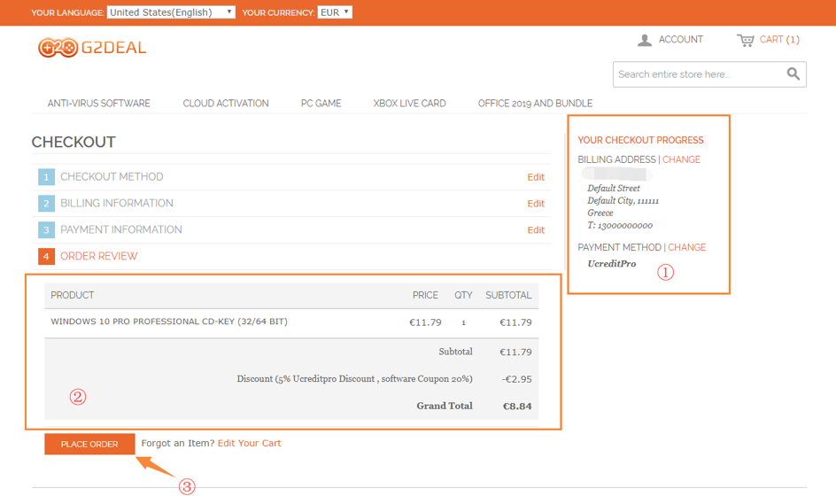Select the Billing Information step title
The width and height of the screenshot is (836, 504).
coord(117,203)
